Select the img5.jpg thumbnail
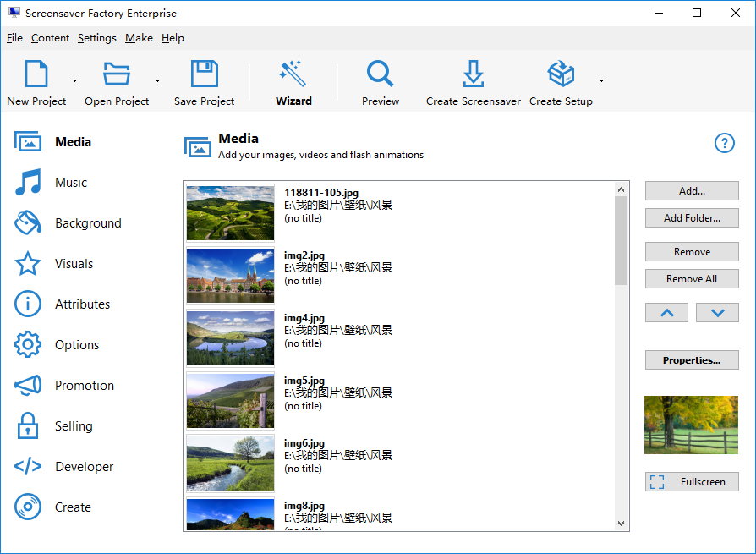 pyautogui.click(x=231, y=401)
